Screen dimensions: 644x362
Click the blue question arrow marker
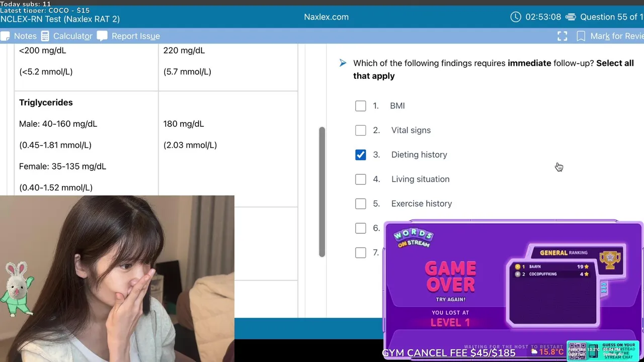tap(343, 63)
